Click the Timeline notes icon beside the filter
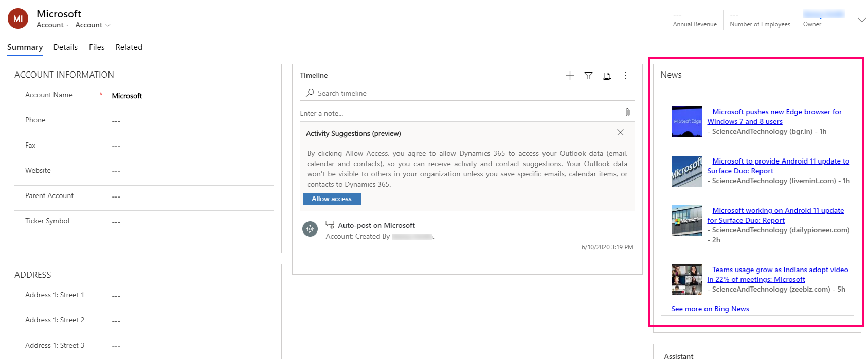The width and height of the screenshot is (868, 359). tap(607, 76)
